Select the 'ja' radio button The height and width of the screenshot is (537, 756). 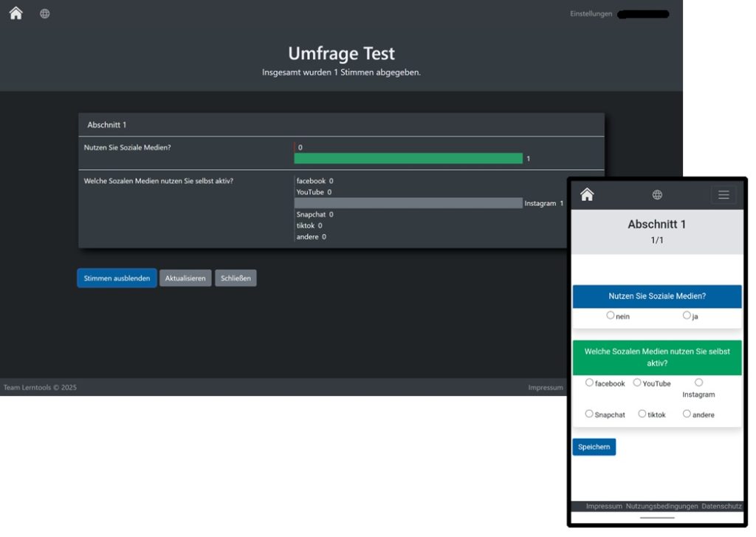687,315
